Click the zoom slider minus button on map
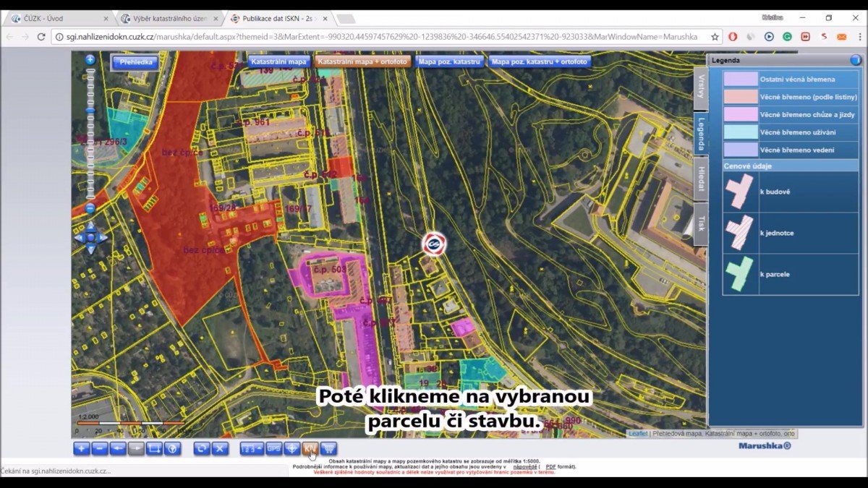 click(90, 207)
